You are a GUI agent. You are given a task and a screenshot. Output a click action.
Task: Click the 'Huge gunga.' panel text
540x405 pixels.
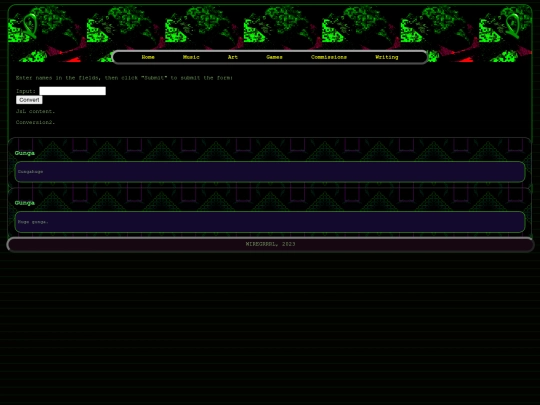tap(33, 222)
